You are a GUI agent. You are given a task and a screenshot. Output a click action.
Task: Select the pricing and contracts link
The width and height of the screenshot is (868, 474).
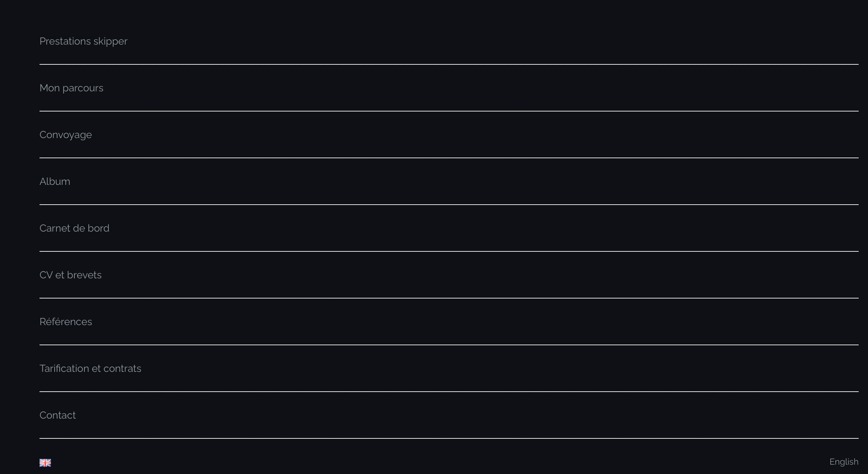coord(90,369)
